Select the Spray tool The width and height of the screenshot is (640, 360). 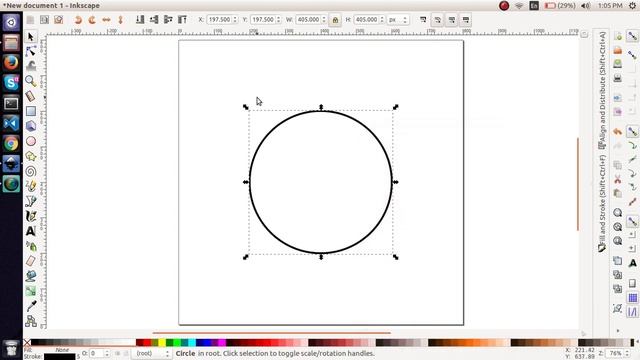pyautogui.click(x=31, y=246)
